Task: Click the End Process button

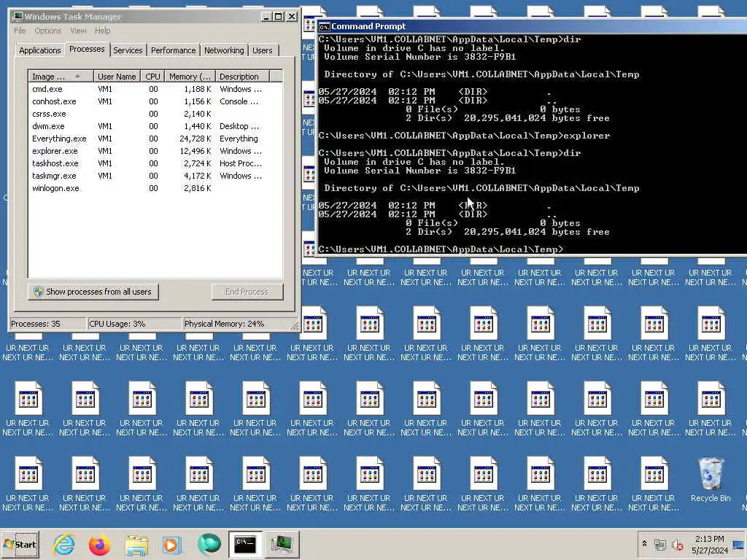Action: point(247,292)
